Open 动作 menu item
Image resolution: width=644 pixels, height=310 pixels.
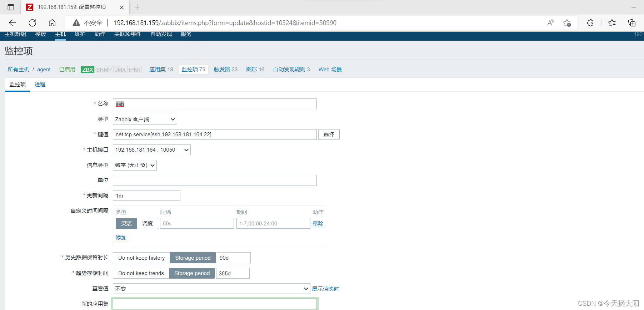point(100,34)
